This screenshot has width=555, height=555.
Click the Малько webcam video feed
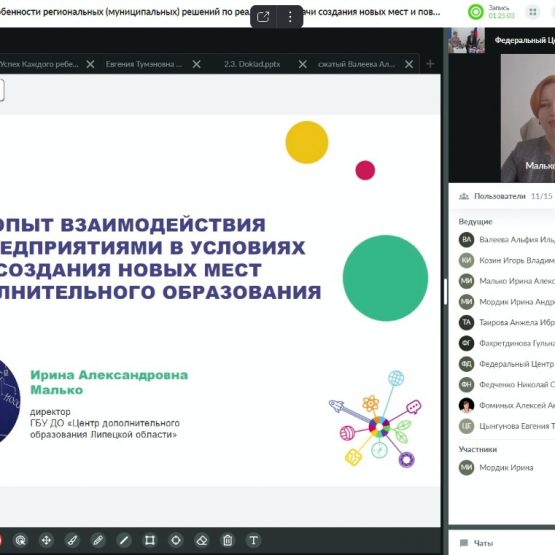(528, 118)
